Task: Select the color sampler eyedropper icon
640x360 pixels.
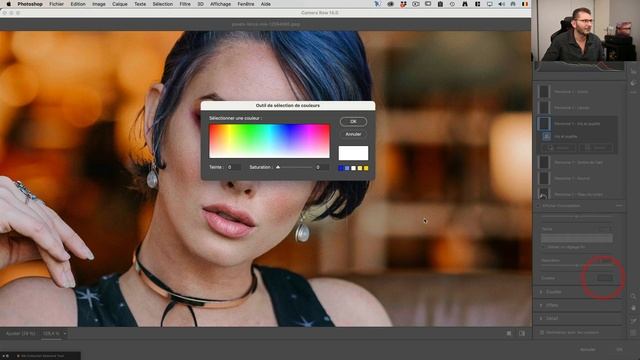Action: coord(633,321)
